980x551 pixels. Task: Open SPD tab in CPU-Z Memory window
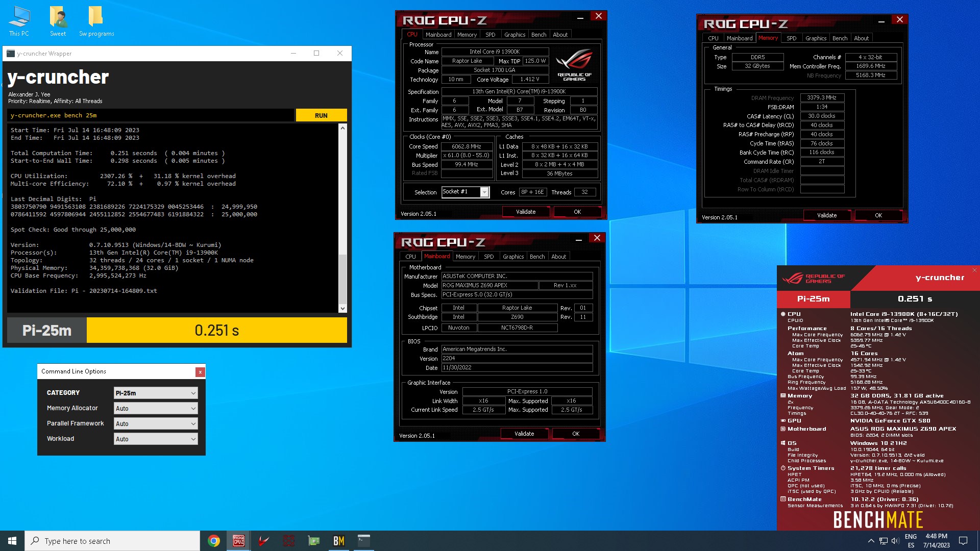tap(791, 38)
